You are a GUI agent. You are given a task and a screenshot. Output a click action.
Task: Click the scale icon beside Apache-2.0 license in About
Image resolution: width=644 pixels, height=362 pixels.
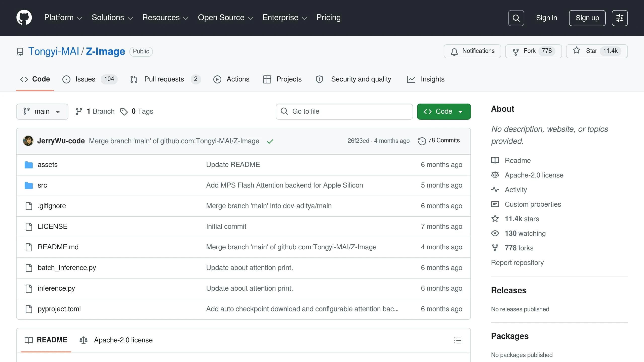495,175
